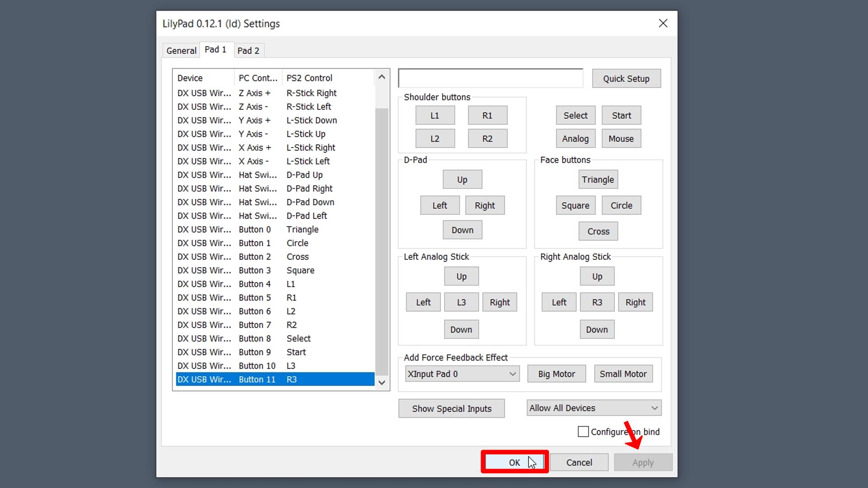Click the R3 button in Right Analog Stick
Image resolution: width=868 pixels, height=488 pixels.
[597, 302]
